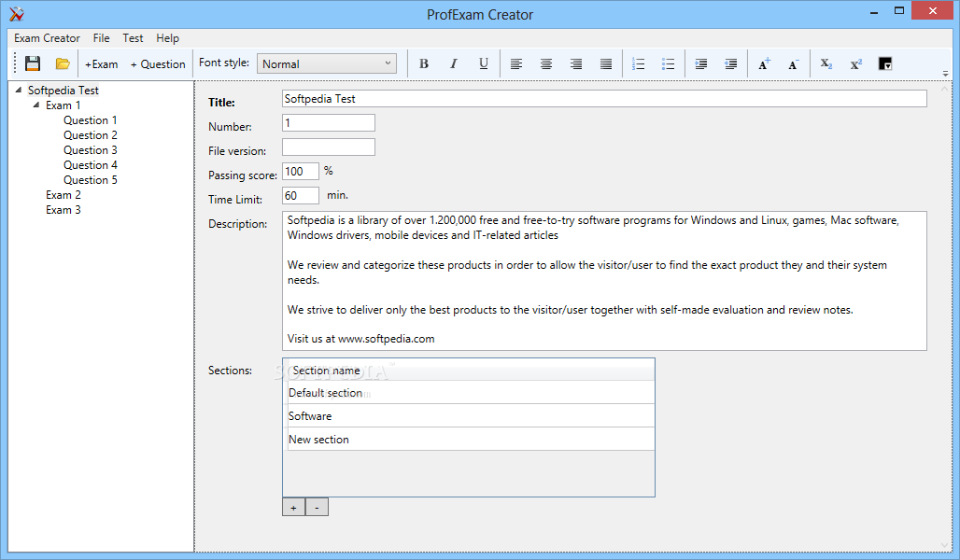The height and width of the screenshot is (560, 960).
Task: Add a section with the + button
Action: pos(293,508)
